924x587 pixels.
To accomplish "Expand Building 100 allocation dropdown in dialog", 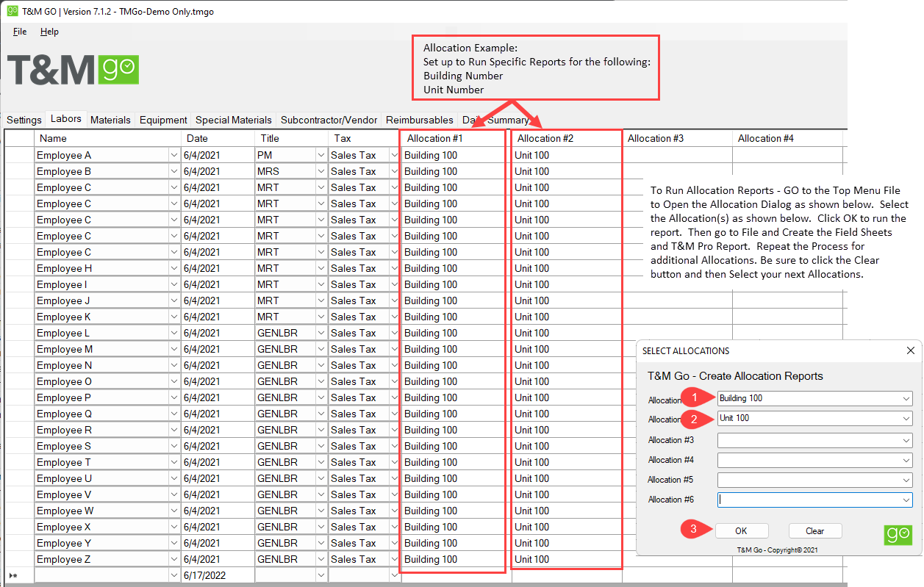I will pyautogui.click(x=906, y=398).
